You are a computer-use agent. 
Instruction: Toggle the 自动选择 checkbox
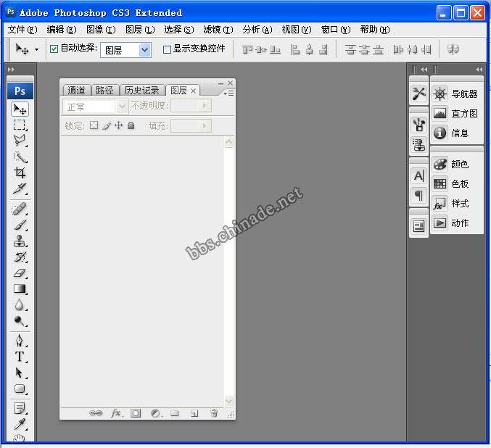coord(54,49)
